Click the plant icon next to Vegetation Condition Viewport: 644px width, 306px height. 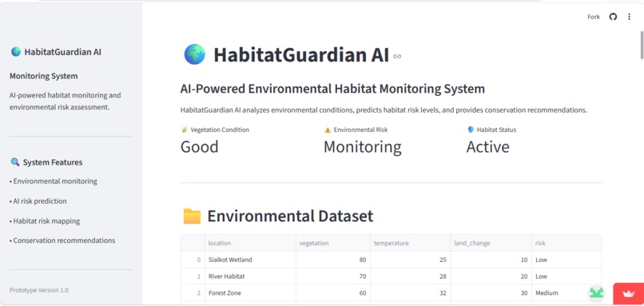[x=184, y=129]
